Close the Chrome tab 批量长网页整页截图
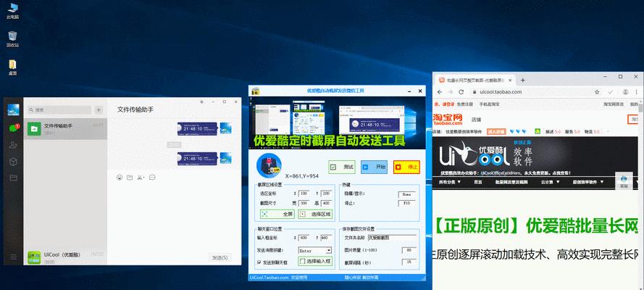Screen dimensions: 644x290 510,80
